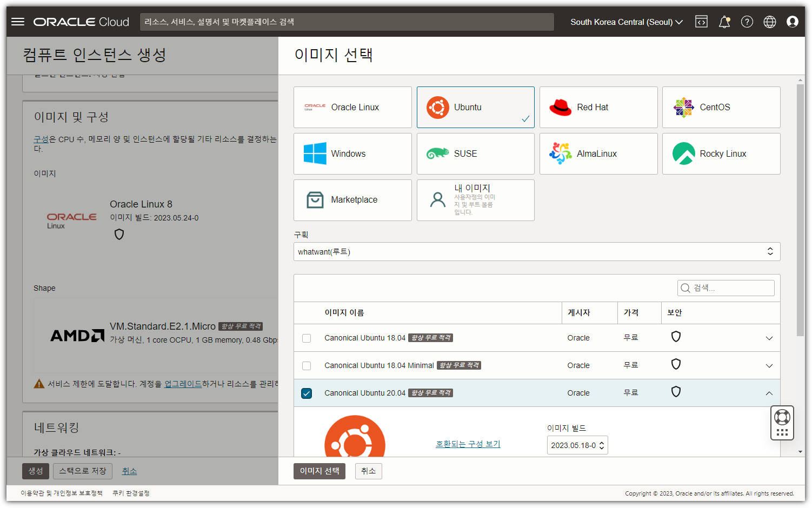Open the language globe icon
The image size is (812, 508).
tap(770, 22)
